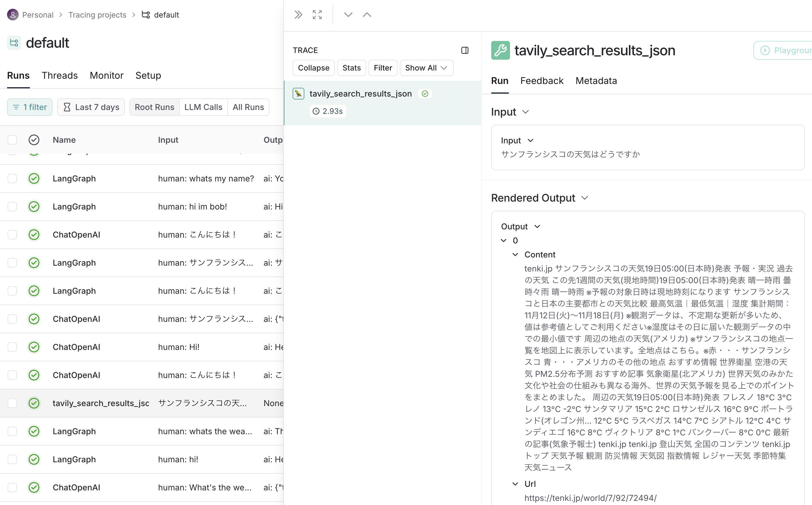Click the project tree icon beside default title
Image resolution: width=812 pixels, height=505 pixels.
pos(14,43)
